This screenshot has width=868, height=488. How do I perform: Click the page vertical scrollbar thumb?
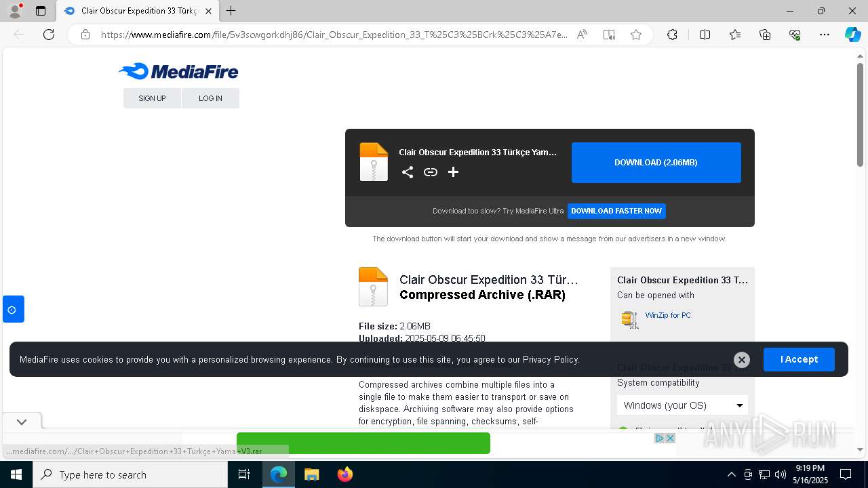click(x=860, y=115)
